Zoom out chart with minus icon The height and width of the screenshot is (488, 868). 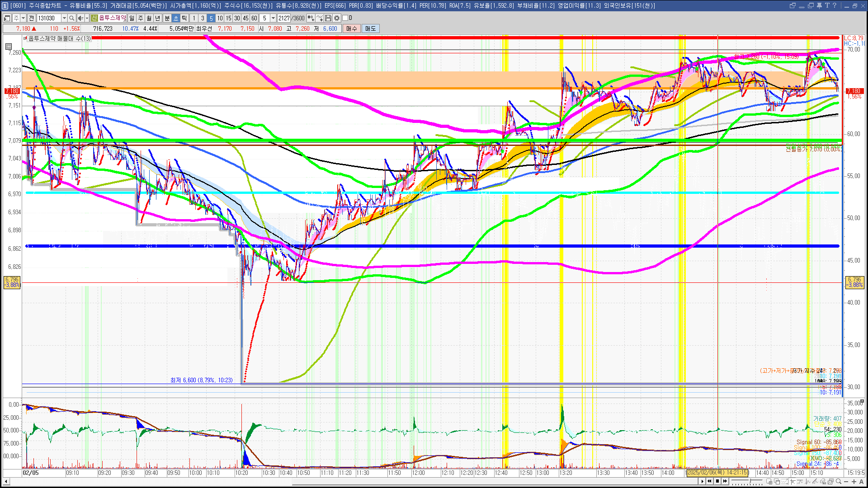point(846,481)
